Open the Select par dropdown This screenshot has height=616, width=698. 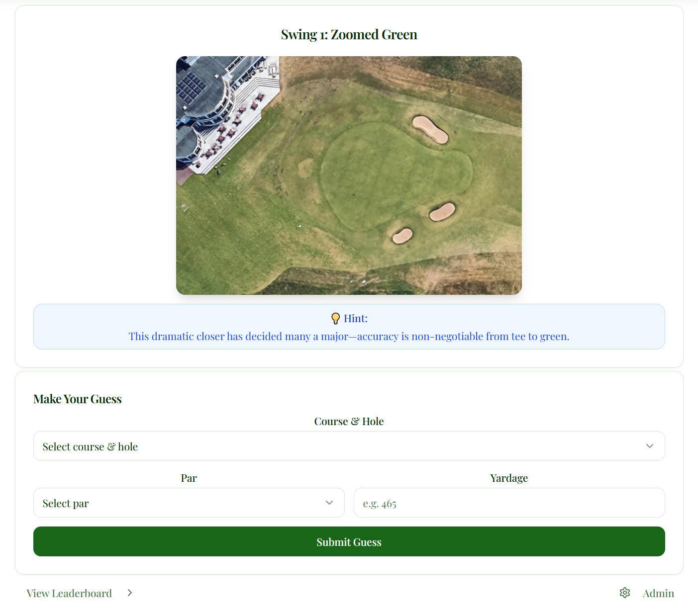click(189, 503)
